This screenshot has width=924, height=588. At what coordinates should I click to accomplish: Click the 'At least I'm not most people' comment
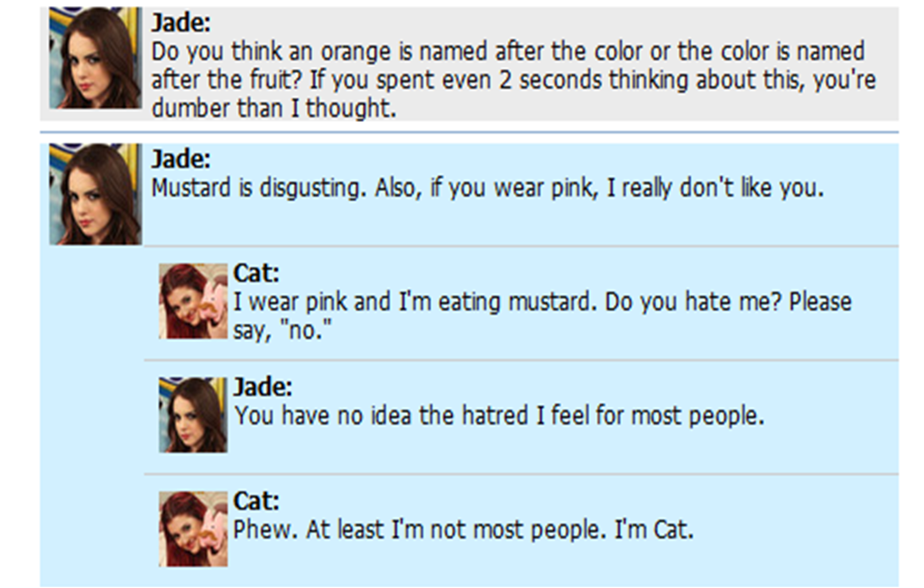(463, 529)
